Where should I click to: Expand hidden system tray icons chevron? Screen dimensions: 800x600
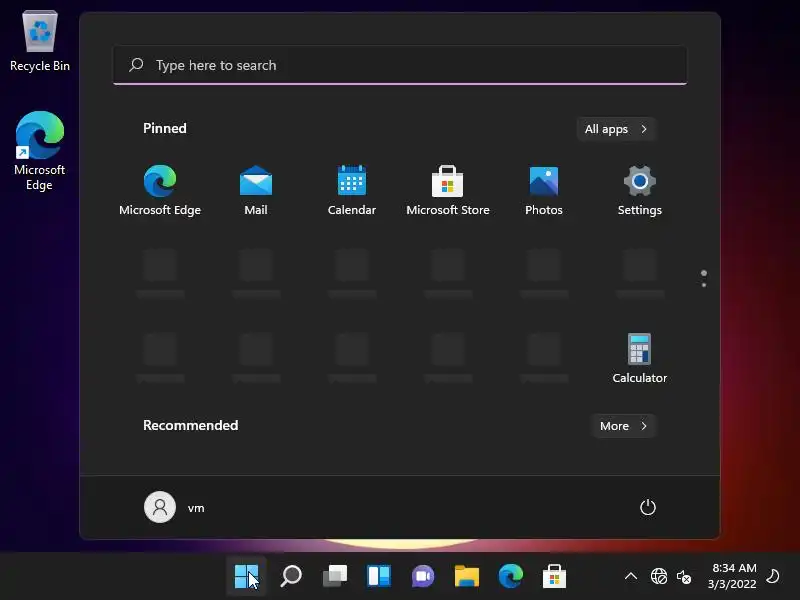tap(631, 577)
